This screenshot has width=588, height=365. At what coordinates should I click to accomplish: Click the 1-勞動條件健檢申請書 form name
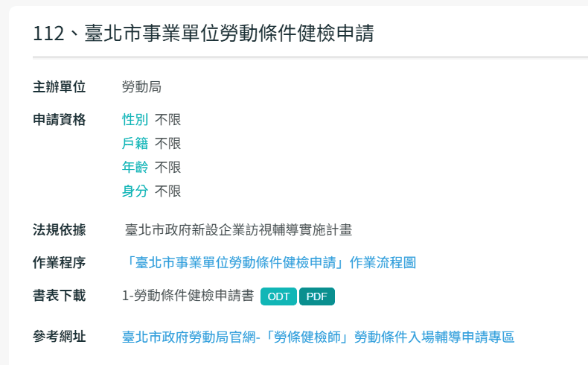(188, 296)
